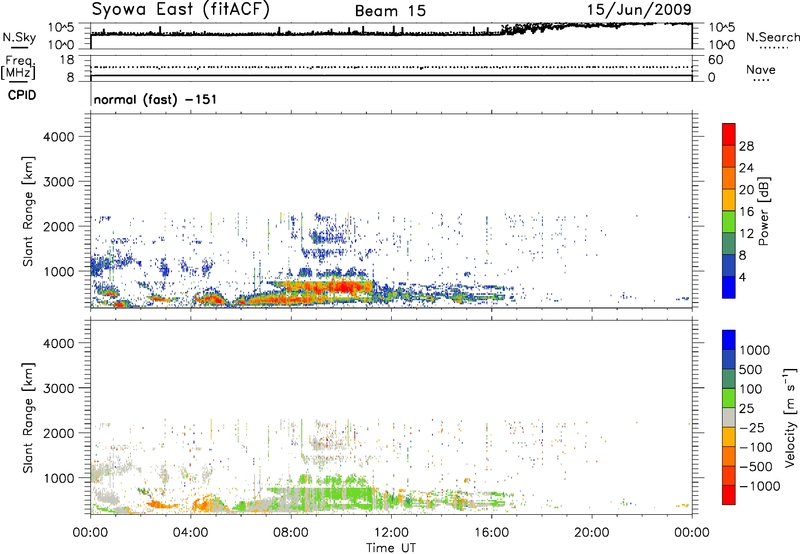Click the 'Power [dB]' colorbar label
Viewport: 800px width, 554px height.
pyautogui.click(x=763, y=211)
